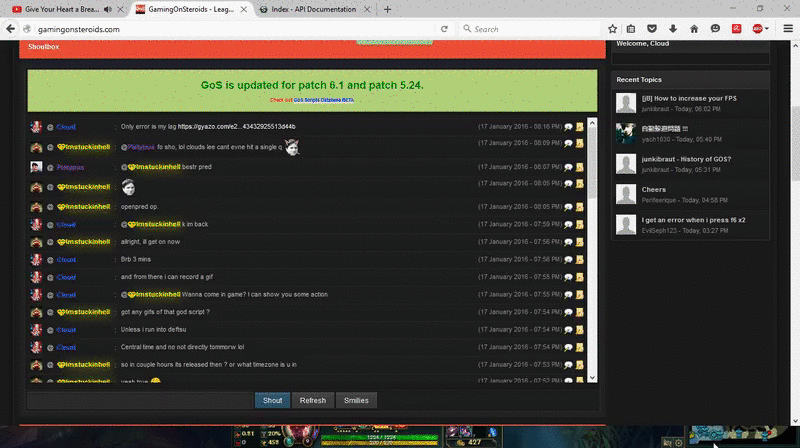Switch to the Give Your Heart a Break tab

click(62, 9)
